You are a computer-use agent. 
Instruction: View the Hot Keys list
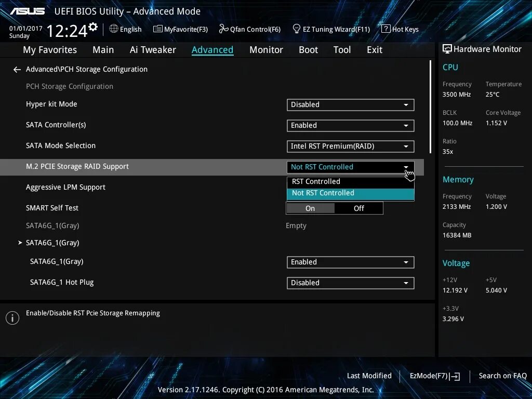click(400, 29)
